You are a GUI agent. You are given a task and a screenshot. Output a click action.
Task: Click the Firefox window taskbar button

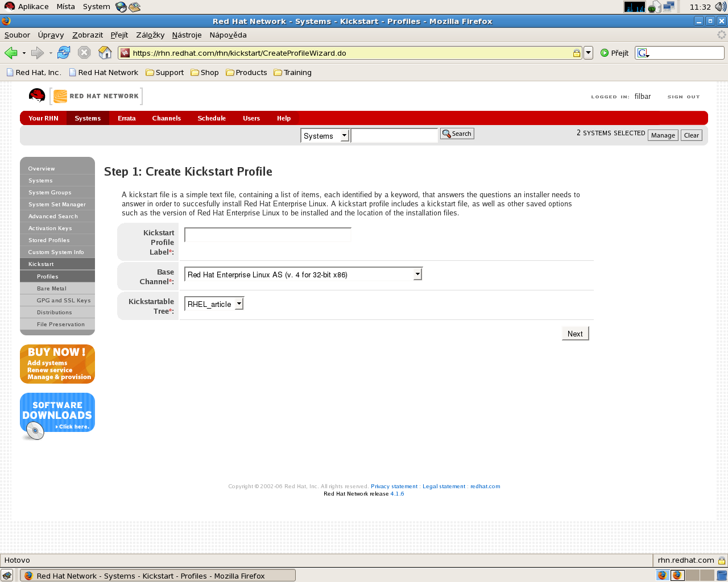coord(158,575)
